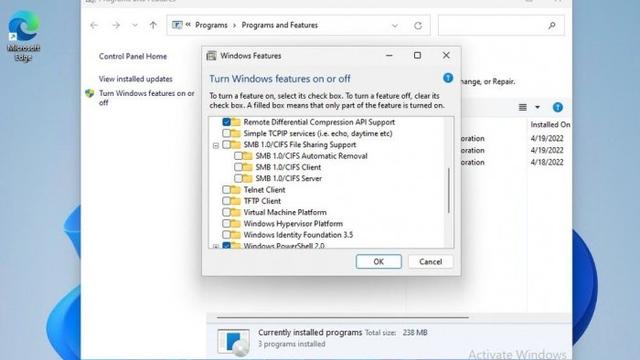
Task: Select Programs in the address breadcrumb
Action: (211, 25)
